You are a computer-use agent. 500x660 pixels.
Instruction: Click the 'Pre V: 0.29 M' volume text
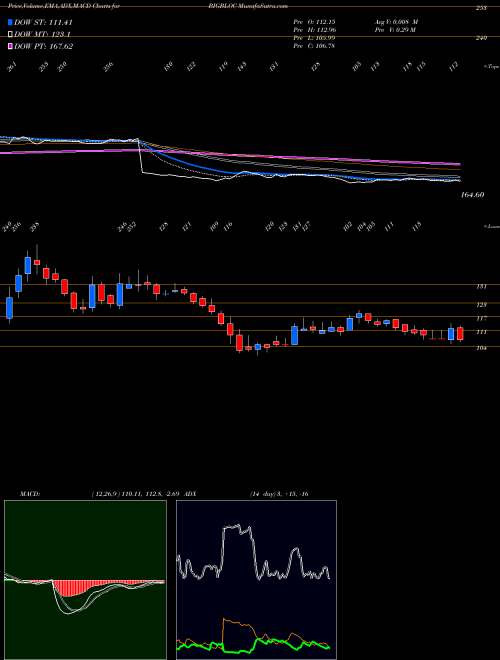pos(396,30)
